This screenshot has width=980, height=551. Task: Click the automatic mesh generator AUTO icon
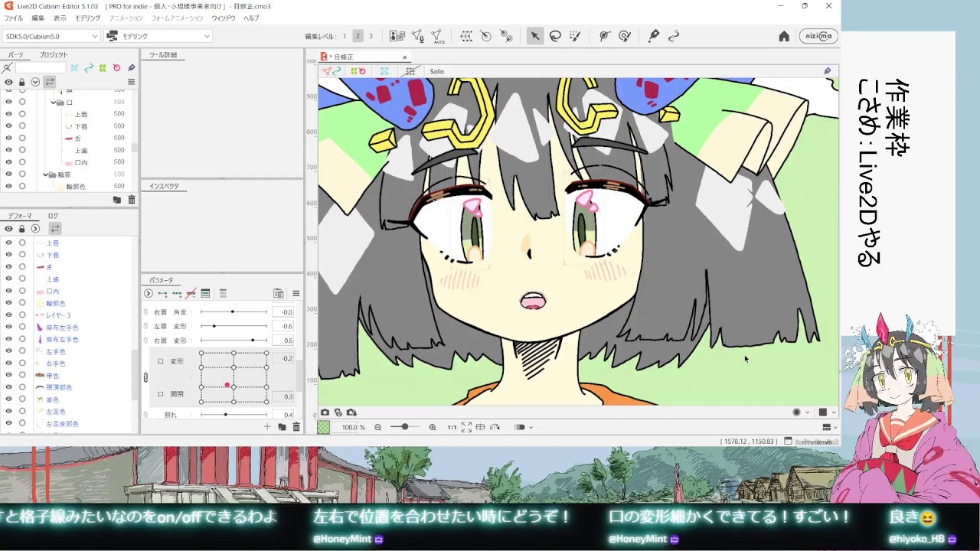click(x=437, y=36)
